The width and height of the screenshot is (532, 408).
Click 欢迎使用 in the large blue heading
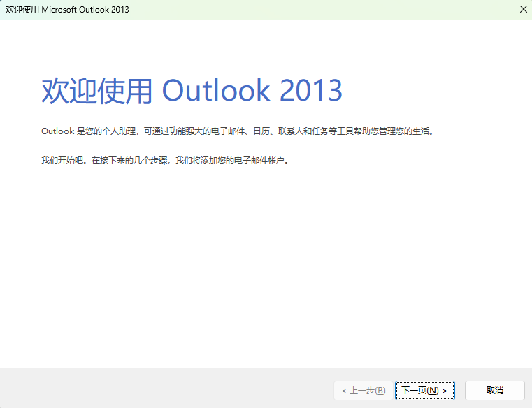pyautogui.click(x=96, y=91)
